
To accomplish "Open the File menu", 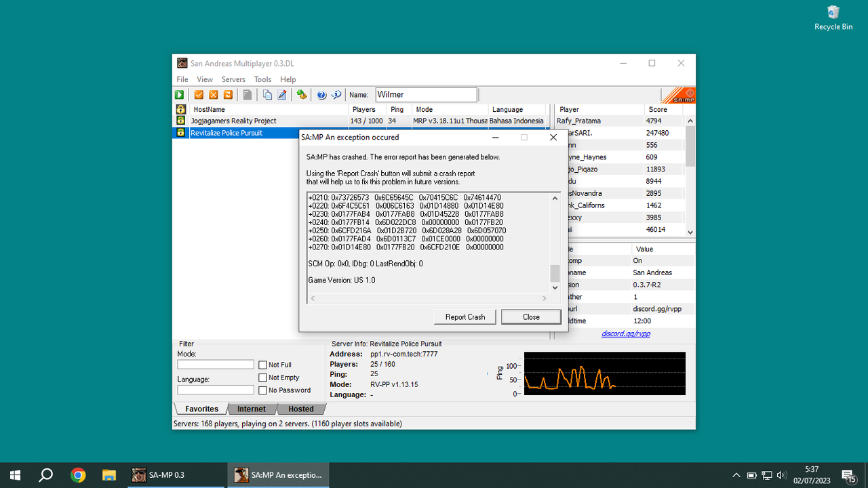I will (x=182, y=79).
